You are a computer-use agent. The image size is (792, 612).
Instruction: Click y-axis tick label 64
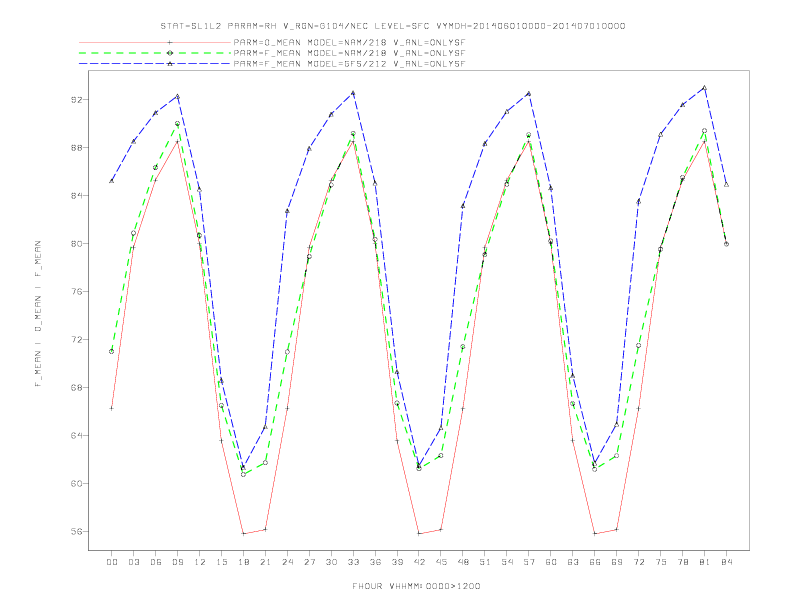pos(76,435)
